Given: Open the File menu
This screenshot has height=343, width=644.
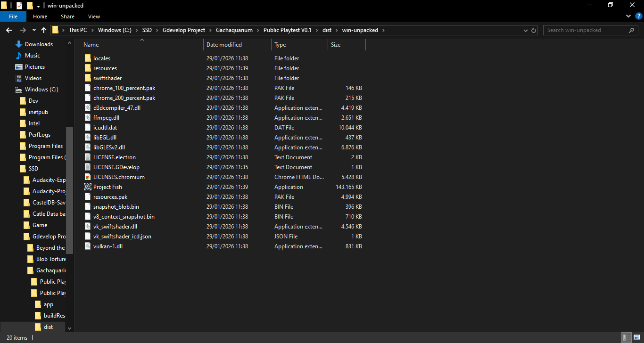Looking at the screenshot, I should (13, 16).
